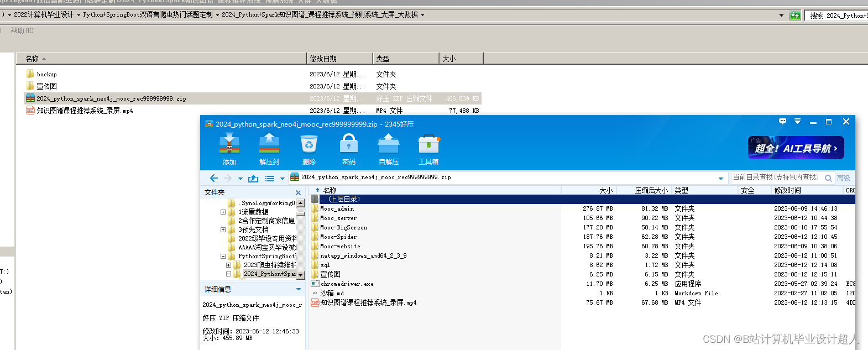Open view mode dropdown arrow

point(282,179)
